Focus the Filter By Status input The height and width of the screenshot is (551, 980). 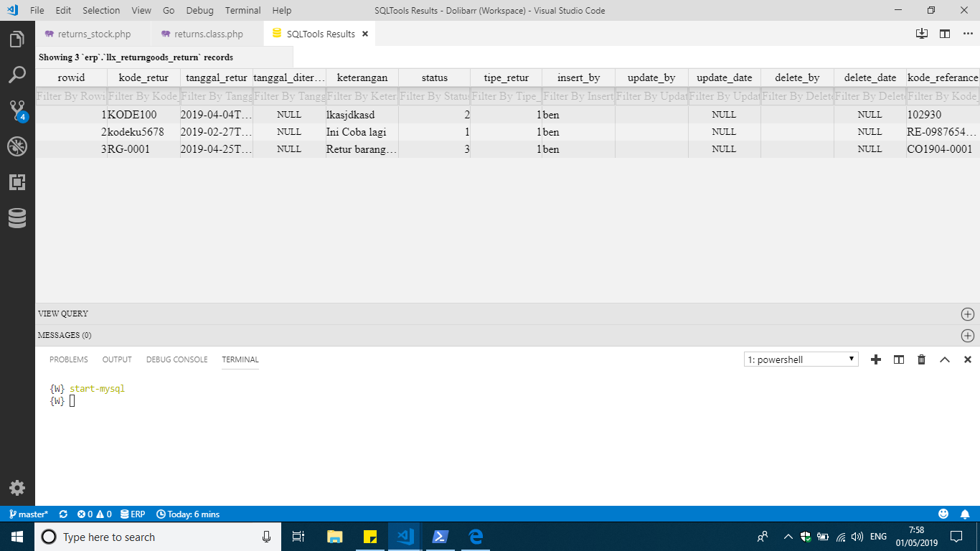click(x=435, y=96)
